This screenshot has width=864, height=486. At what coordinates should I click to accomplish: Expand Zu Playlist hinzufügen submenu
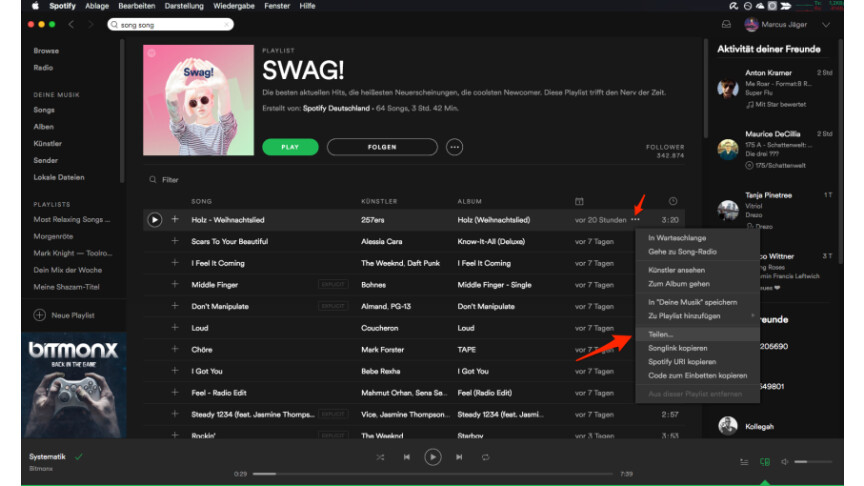(x=697, y=316)
